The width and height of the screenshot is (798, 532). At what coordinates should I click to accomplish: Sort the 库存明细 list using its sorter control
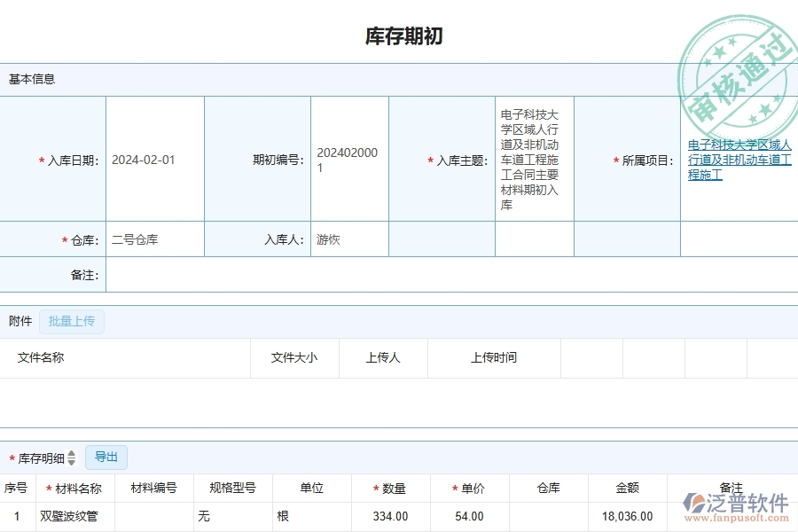coord(71,458)
